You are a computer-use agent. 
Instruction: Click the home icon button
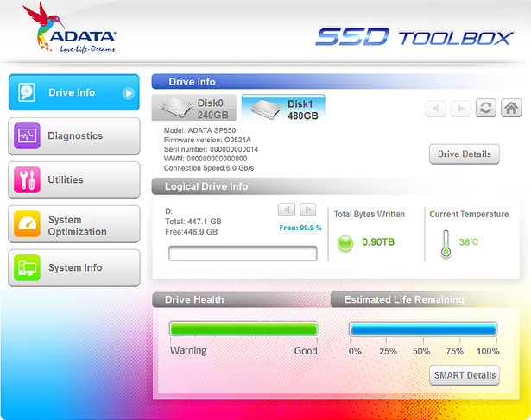coord(511,108)
